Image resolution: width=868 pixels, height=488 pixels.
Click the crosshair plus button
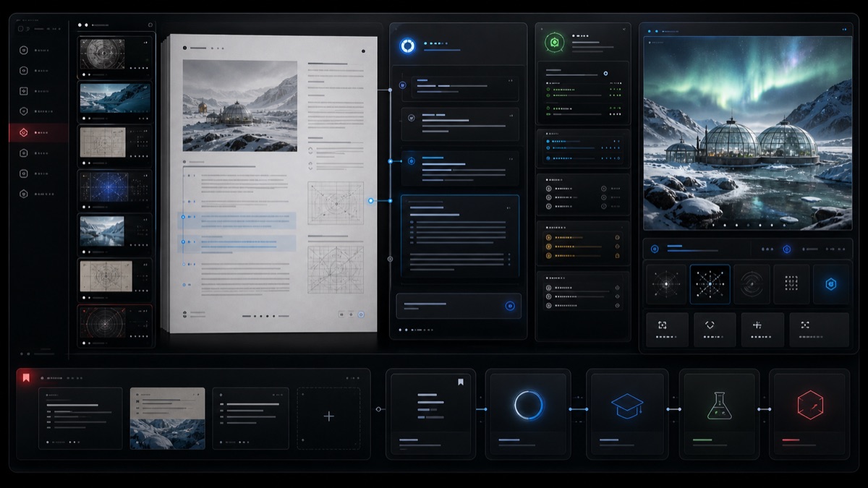(x=762, y=330)
